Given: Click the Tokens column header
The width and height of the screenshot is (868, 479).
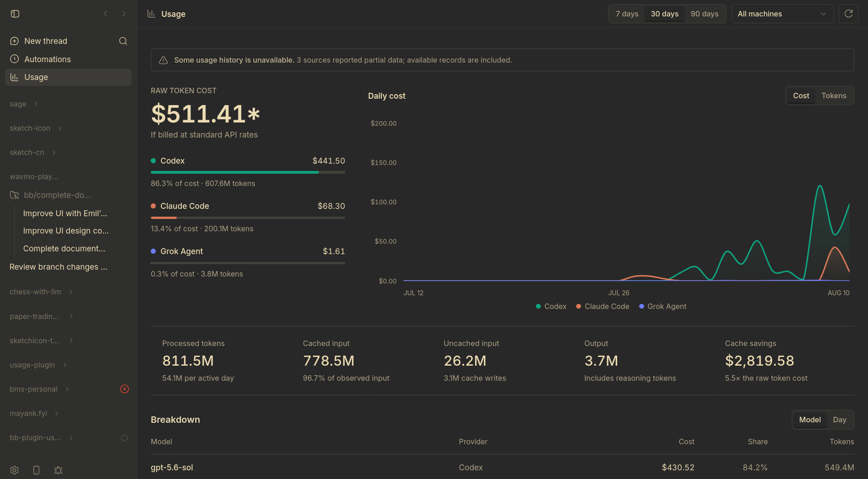Looking at the screenshot, I should pos(842,442).
